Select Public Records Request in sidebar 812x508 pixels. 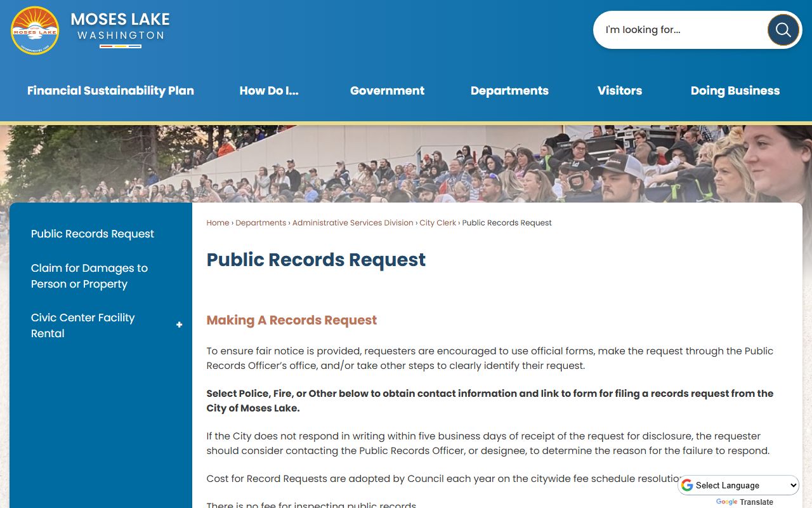click(x=93, y=234)
